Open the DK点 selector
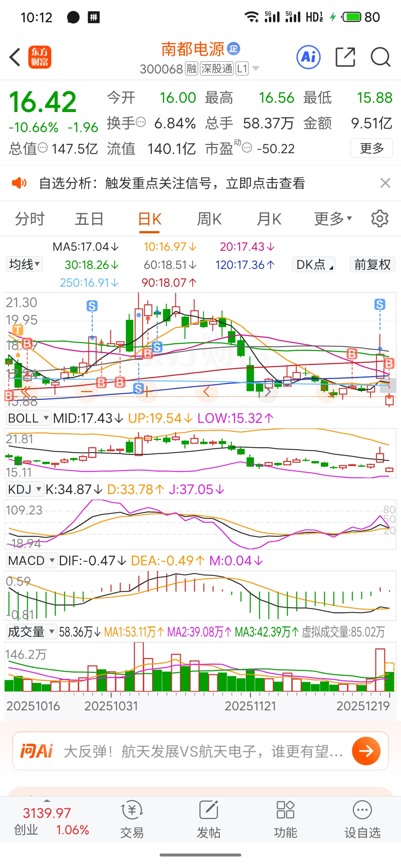Image resolution: width=401 pixels, height=868 pixels. pyautogui.click(x=314, y=264)
